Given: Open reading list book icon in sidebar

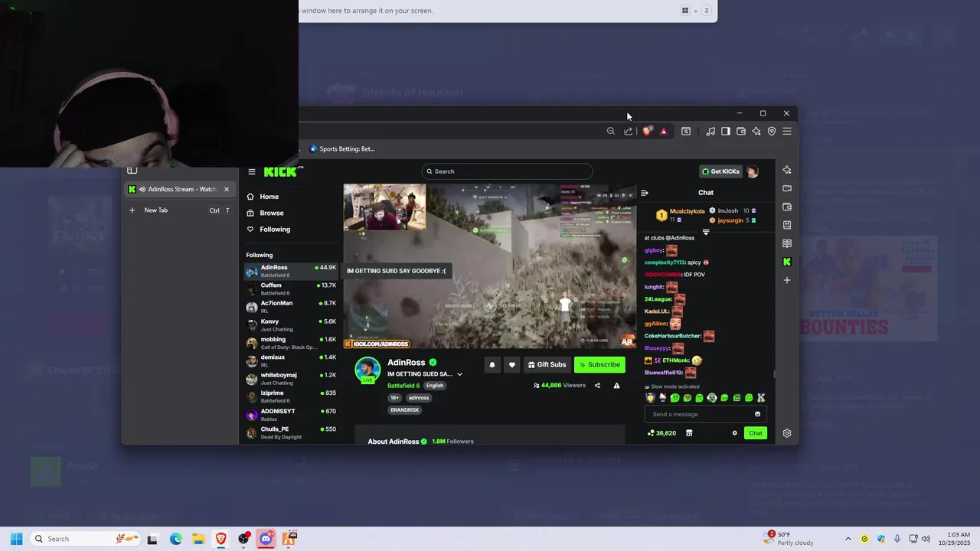Looking at the screenshot, I should point(787,243).
